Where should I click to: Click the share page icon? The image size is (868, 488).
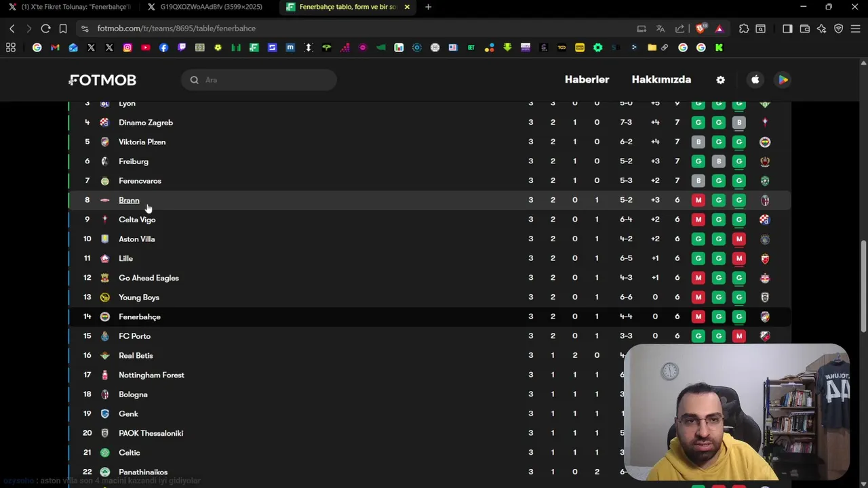click(679, 28)
